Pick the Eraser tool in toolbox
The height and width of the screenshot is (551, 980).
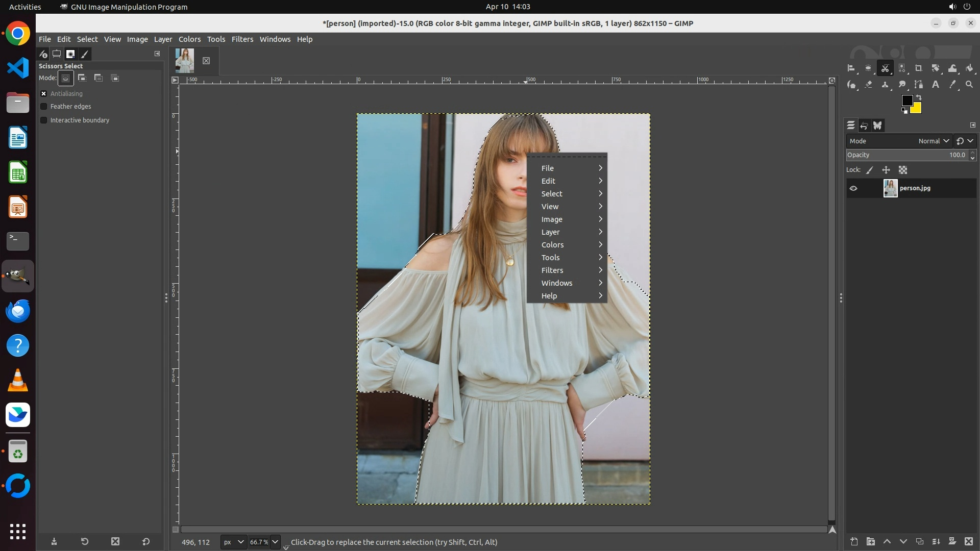coord(868,85)
